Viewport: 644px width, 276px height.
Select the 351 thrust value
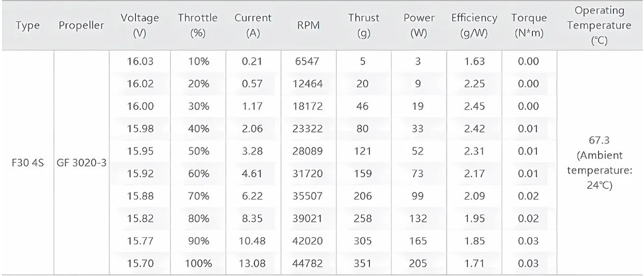coord(364,263)
